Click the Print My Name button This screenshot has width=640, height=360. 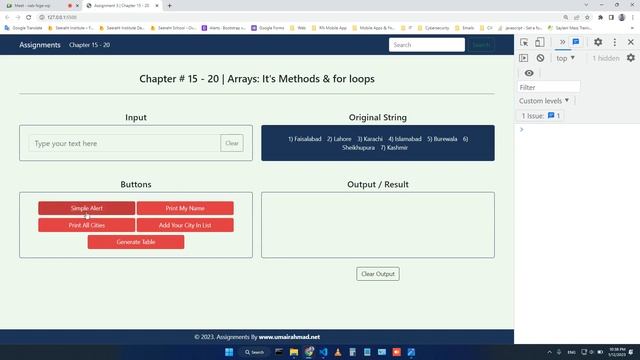(x=185, y=208)
